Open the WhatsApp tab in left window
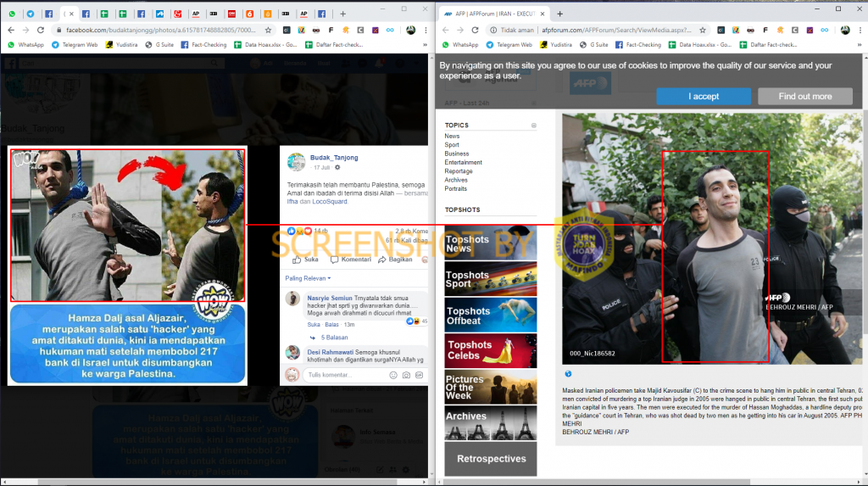This screenshot has width=868, height=486. pos(12,14)
